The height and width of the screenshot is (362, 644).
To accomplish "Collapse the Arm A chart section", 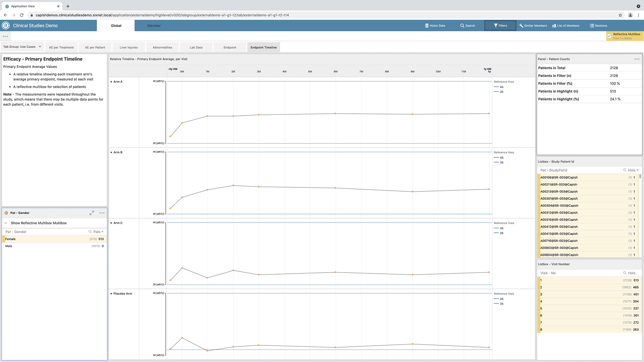I will tap(111, 82).
